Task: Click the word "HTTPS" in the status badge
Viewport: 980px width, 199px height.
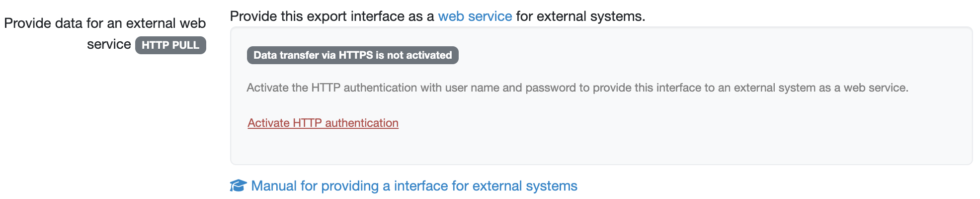Action: pyautogui.click(x=356, y=55)
